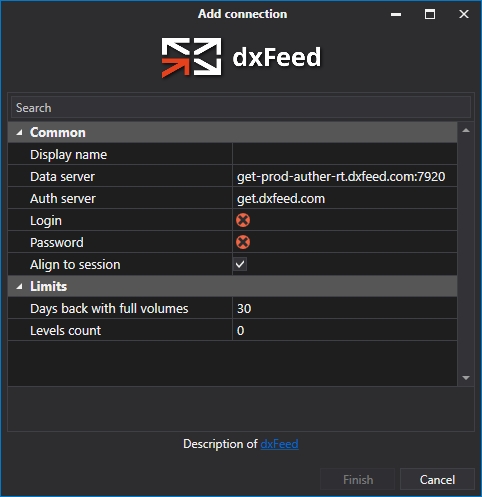Viewport: 482px width, 497px height.
Task: Select the Levels count value field
Action: coord(345,330)
